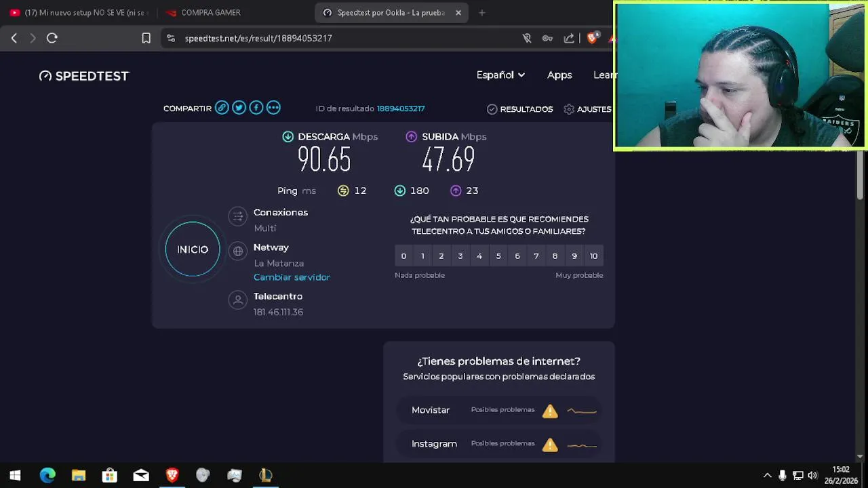Open Microsoft Store from taskbar
The height and width of the screenshot is (488, 868).
[110, 475]
